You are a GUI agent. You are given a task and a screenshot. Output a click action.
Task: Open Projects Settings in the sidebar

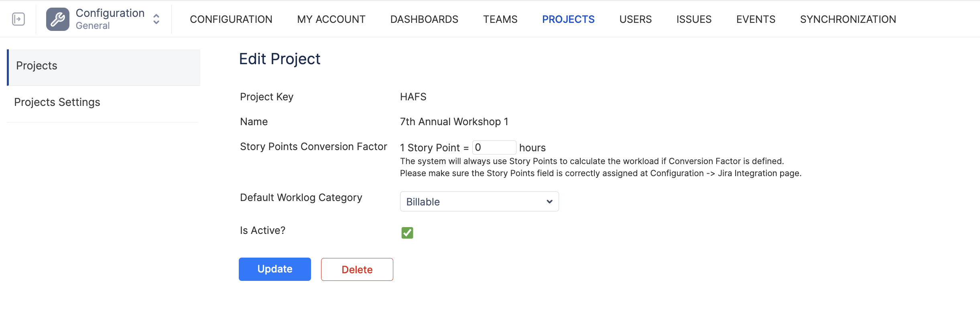click(x=57, y=102)
